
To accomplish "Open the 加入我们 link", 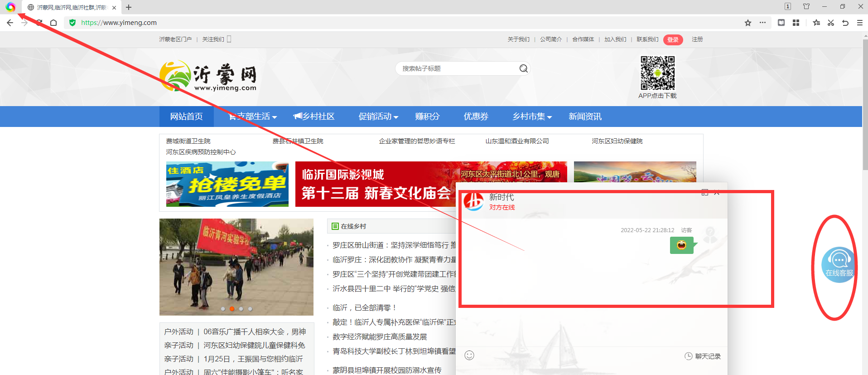I will pos(615,39).
